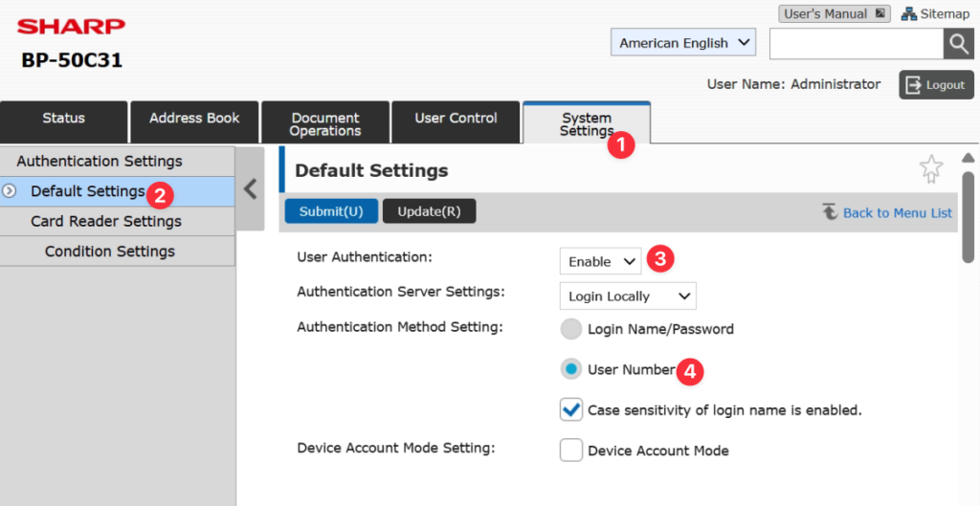Open the User Control tab
Image resolution: width=980 pixels, height=506 pixels.
(x=456, y=122)
